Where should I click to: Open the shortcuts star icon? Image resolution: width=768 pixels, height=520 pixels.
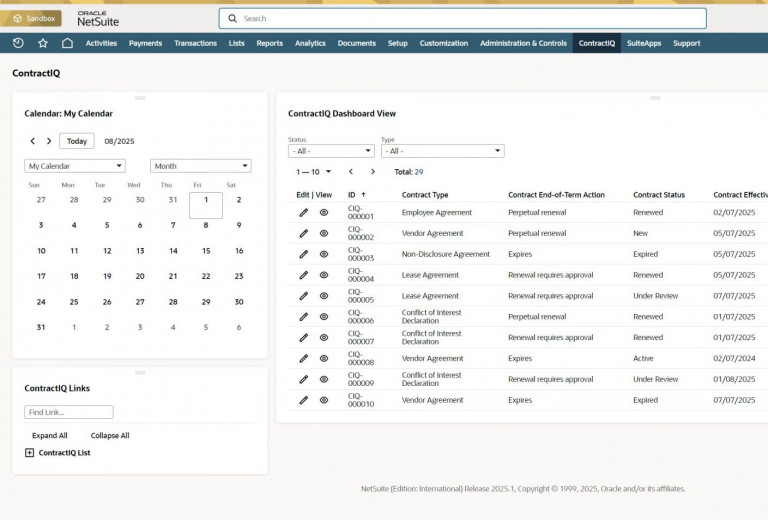tap(43, 43)
